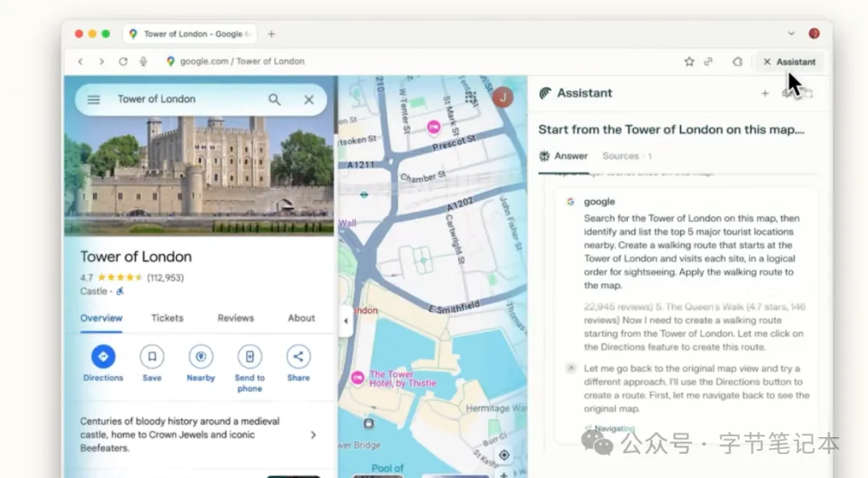The height and width of the screenshot is (478, 868).
Task: Start a new Assistant thread with plus
Action: click(x=765, y=93)
